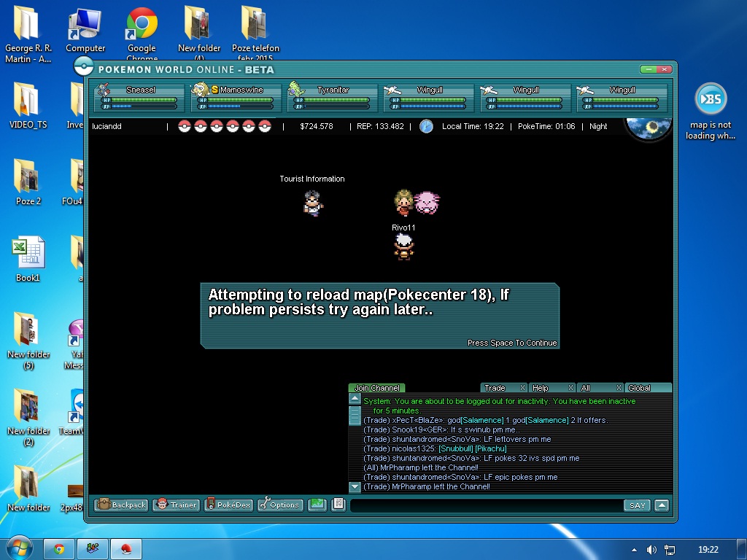The height and width of the screenshot is (560, 747).
Task: Click the REP: 133.482 text
Action: [379, 126]
